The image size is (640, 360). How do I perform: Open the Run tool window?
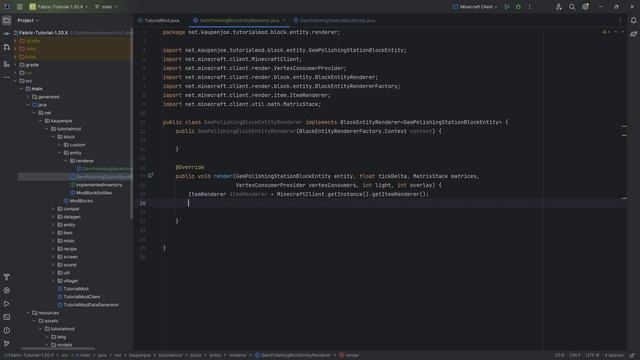(x=7, y=304)
